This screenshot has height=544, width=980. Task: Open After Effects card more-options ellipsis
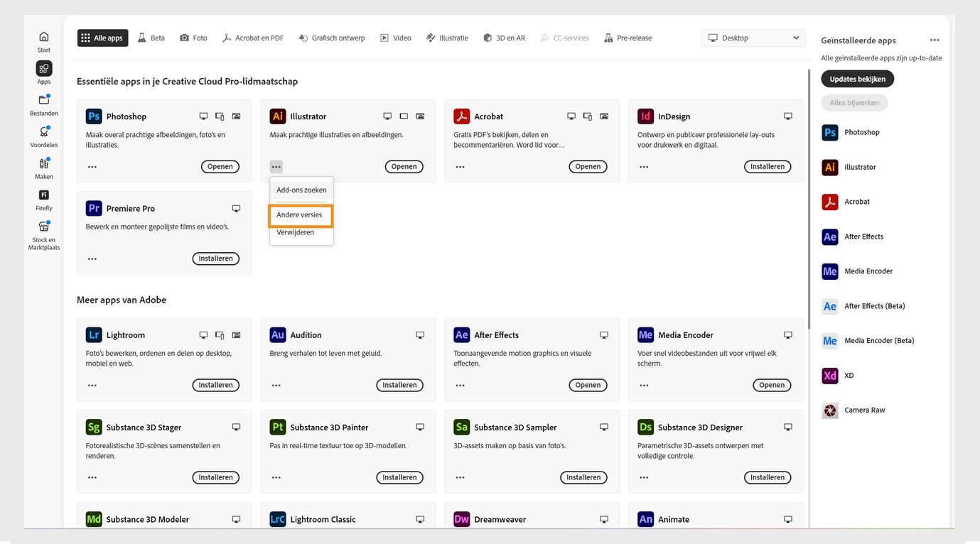[x=460, y=386]
